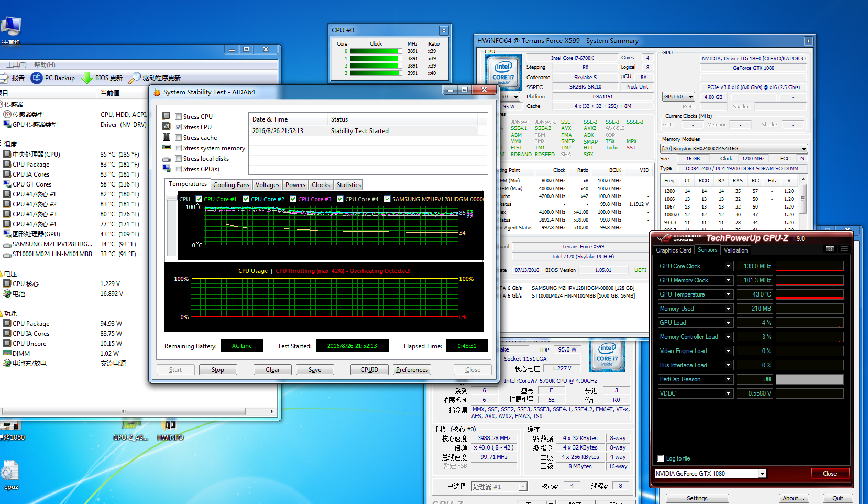Viewport: 868px width, 504px height.
Task: Enable the Stress system memory checkbox
Action: coord(179,148)
